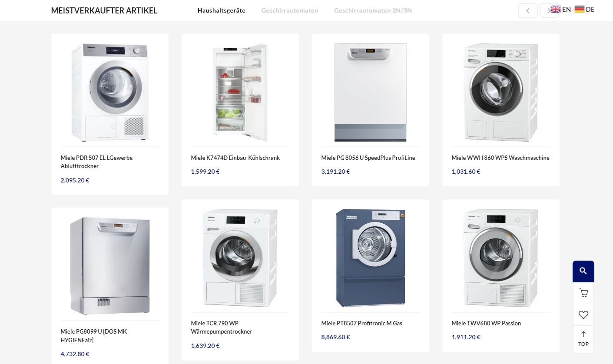Open Miele K7474D Einbau-Kühlschrank link
The height and width of the screenshot is (364, 613).
(x=235, y=158)
